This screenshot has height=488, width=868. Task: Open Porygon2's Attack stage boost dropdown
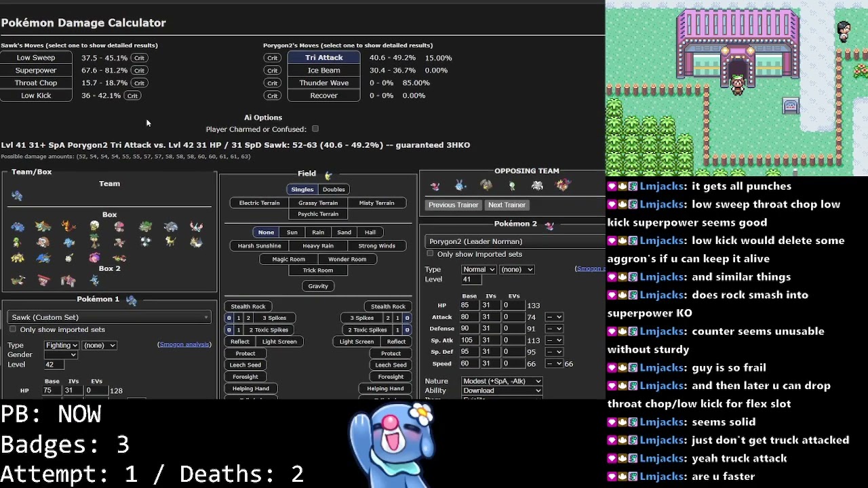(x=554, y=317)
